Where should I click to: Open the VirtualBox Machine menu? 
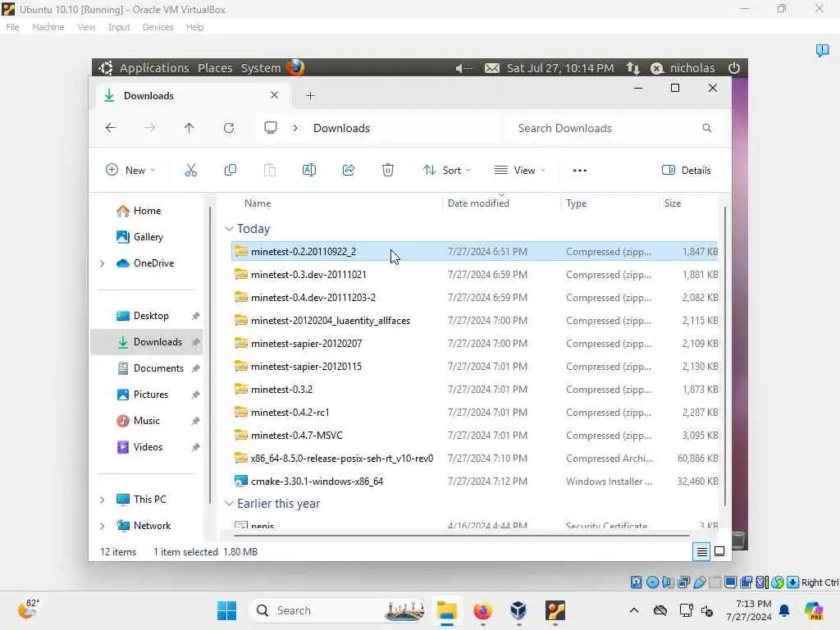pos(48,27)
